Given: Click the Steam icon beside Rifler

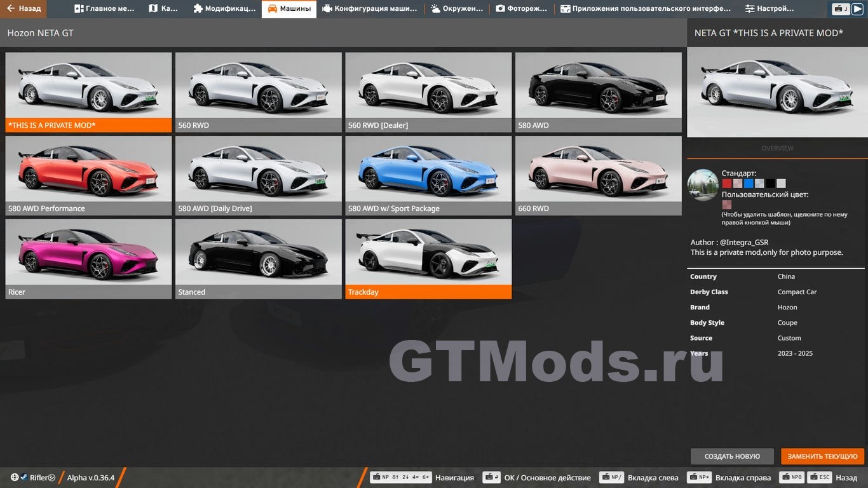Looking at the screenshot, I should click(x=24, y=477).
